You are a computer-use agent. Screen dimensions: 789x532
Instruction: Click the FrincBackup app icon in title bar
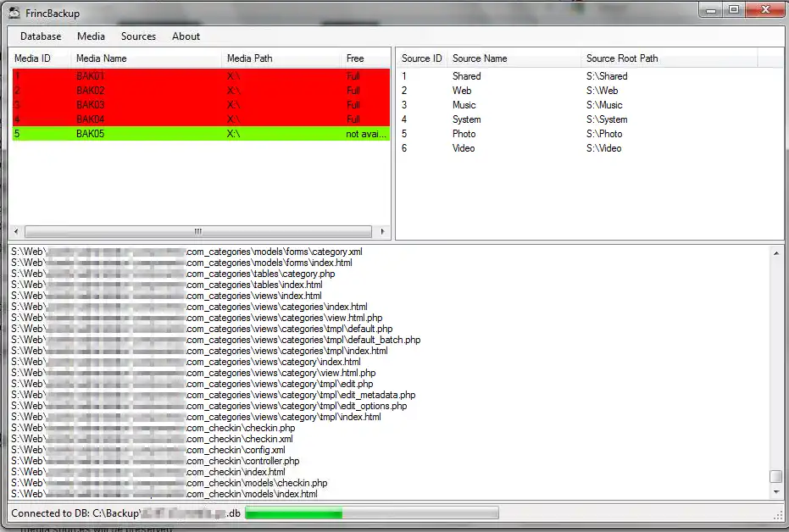[14, 13]
